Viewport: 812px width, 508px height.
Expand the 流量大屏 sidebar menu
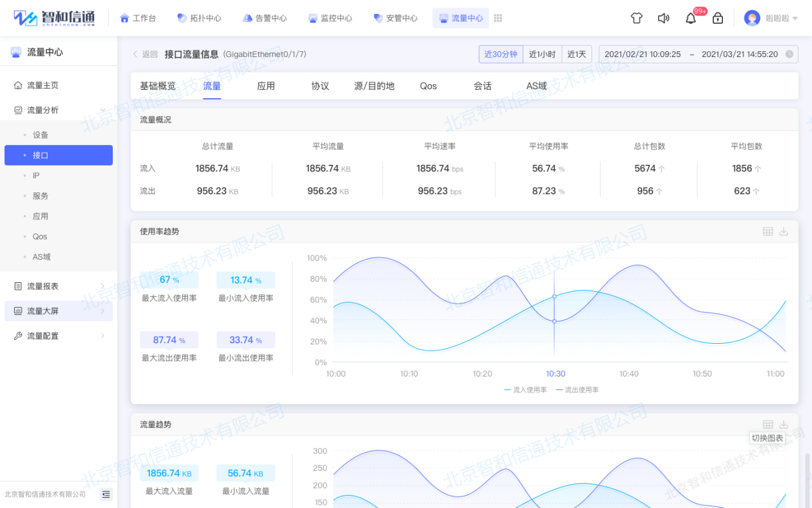[58, 311]
